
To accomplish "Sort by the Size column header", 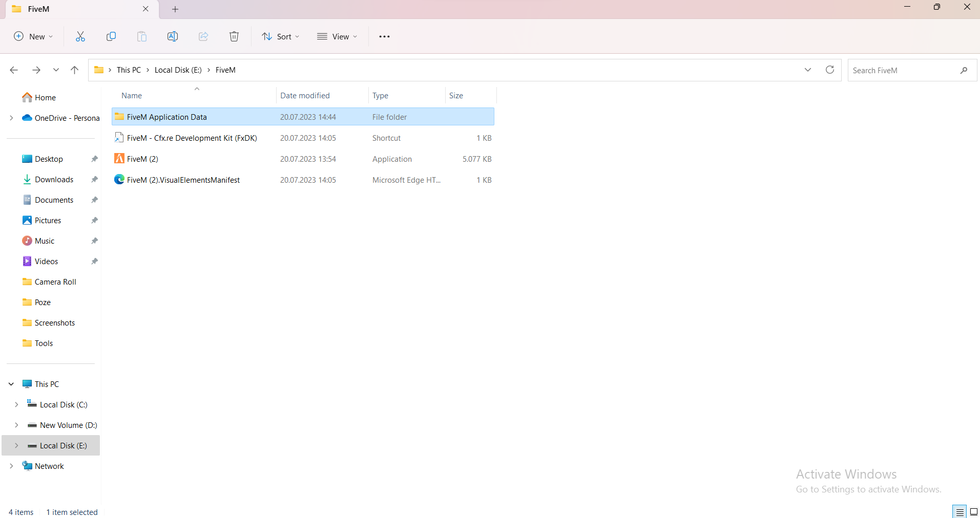I will (456, 95).
